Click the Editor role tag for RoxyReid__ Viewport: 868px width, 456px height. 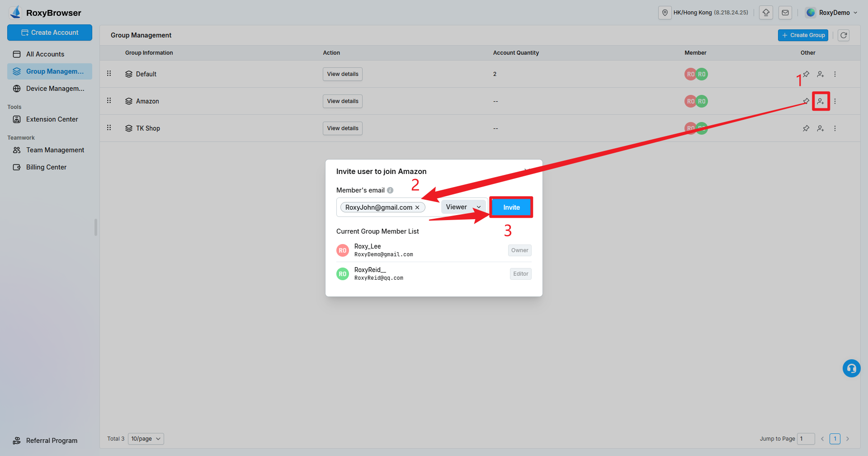520,274
